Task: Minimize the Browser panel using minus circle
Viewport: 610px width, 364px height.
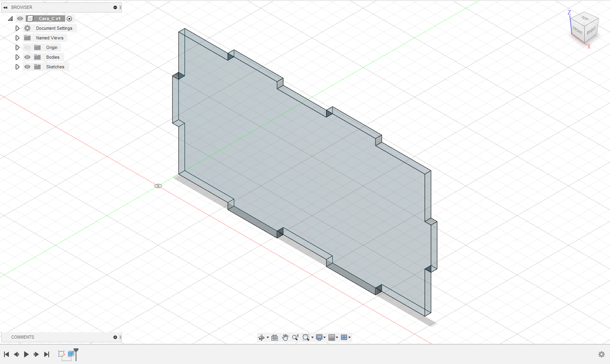Action: click(115, 7)
